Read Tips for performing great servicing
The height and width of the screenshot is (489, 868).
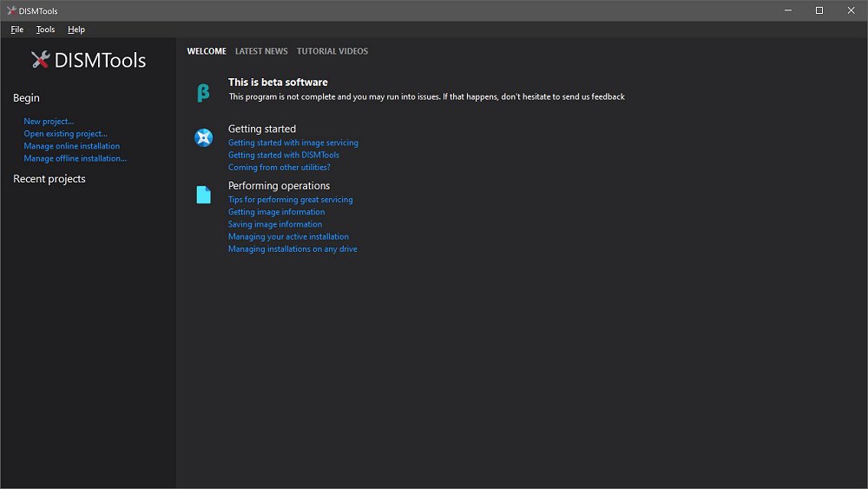[290, 199]
